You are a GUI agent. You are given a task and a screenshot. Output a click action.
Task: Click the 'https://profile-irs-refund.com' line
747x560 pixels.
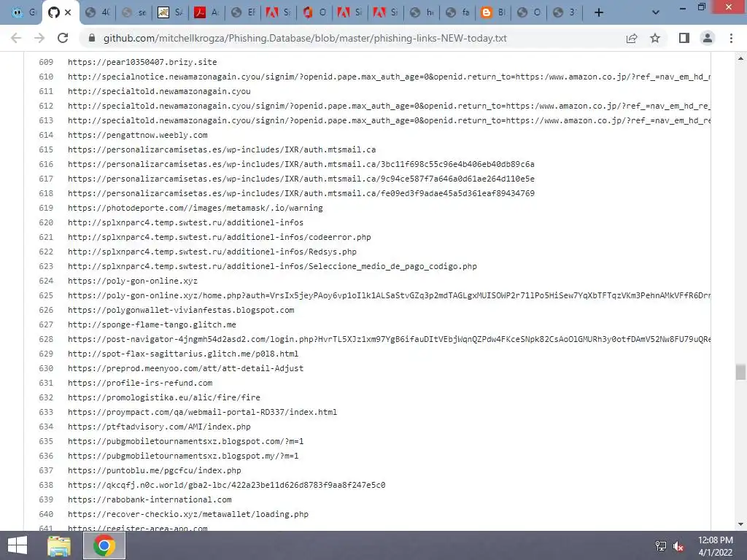(x=140, y=383)
